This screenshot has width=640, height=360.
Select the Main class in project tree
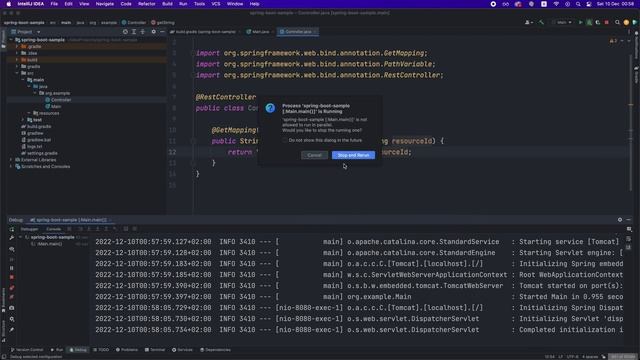click(x=53, y=107)
